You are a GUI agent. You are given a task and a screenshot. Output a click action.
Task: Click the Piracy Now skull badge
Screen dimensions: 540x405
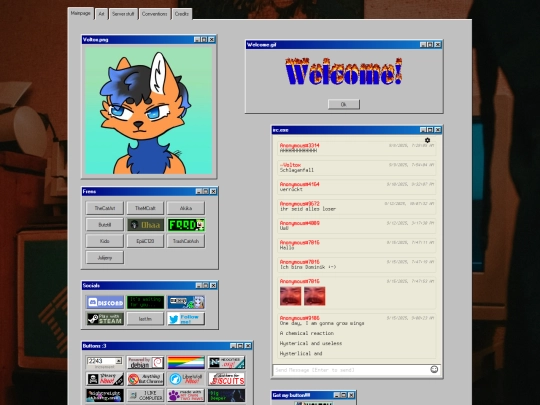(105, 379)
